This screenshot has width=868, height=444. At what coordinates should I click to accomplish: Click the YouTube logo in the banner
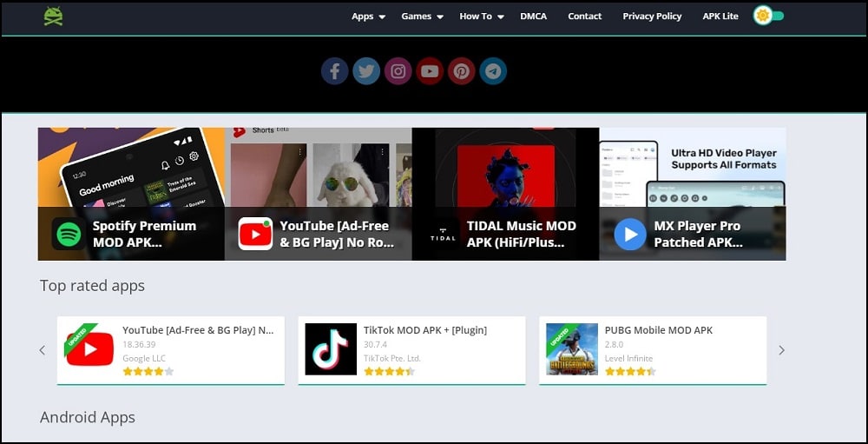255,234
